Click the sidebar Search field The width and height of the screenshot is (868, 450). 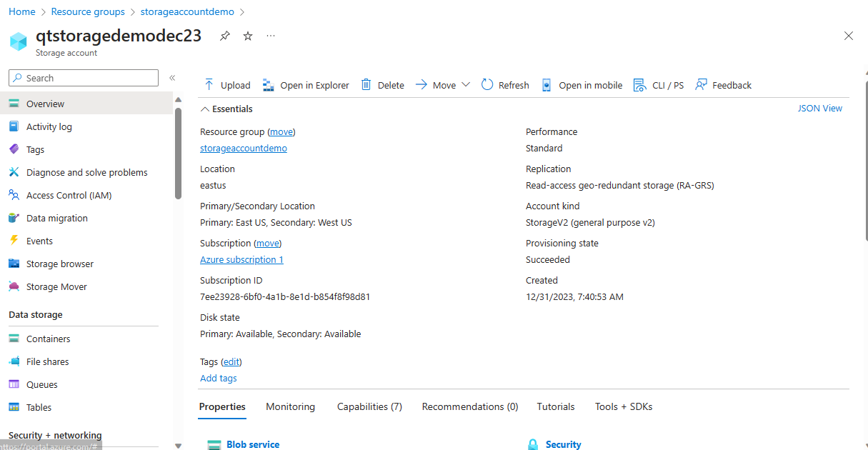[x=84, y=78]
